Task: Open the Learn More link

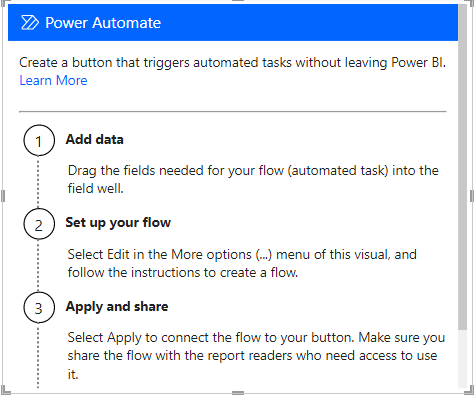Action: click(53, 80)
